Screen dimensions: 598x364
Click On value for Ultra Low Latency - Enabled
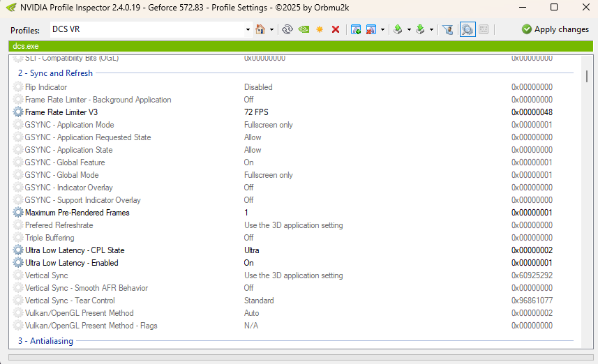[248, 263]
